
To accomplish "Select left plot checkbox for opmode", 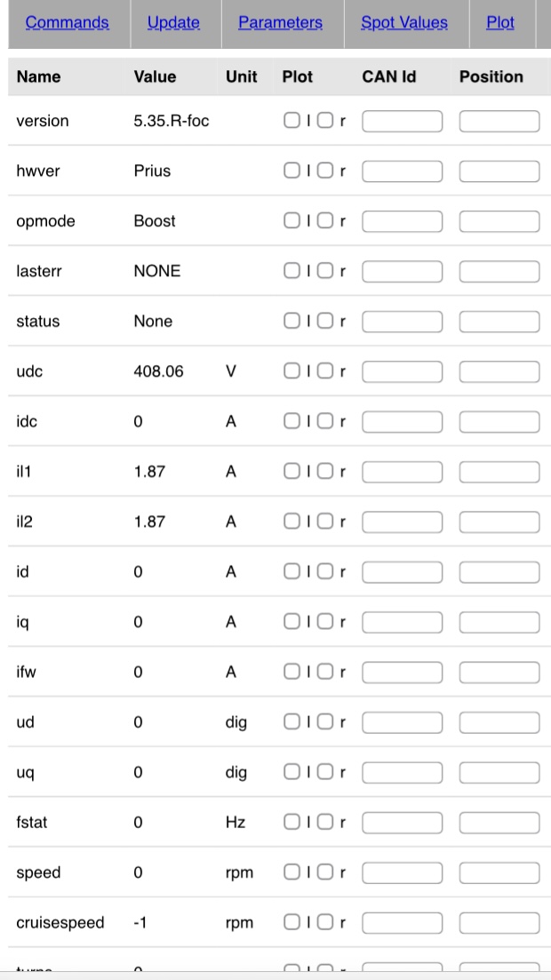I will tap(291, 221).
